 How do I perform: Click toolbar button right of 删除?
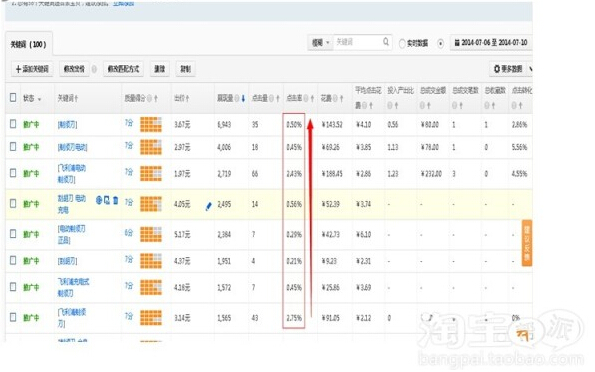coord(186,69)
